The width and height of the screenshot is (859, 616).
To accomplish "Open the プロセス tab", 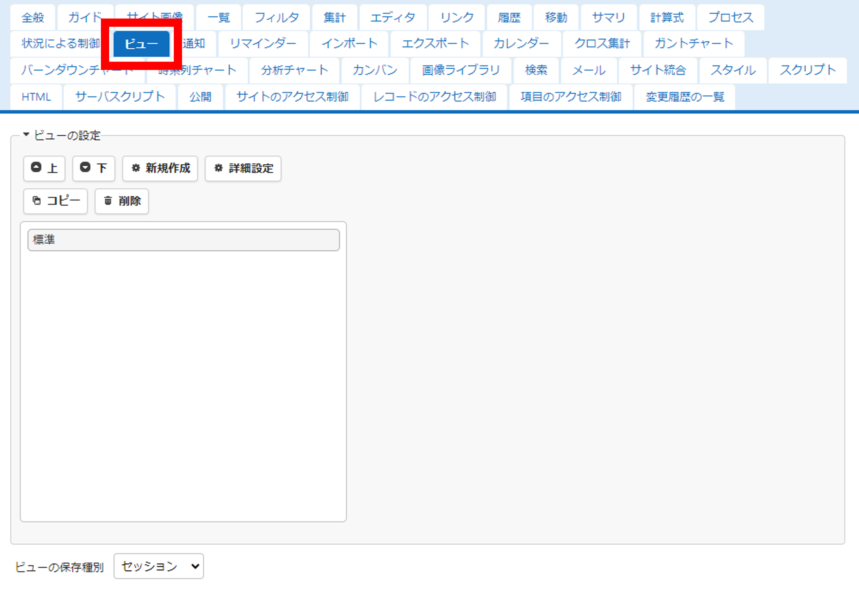I will [731, 17].
